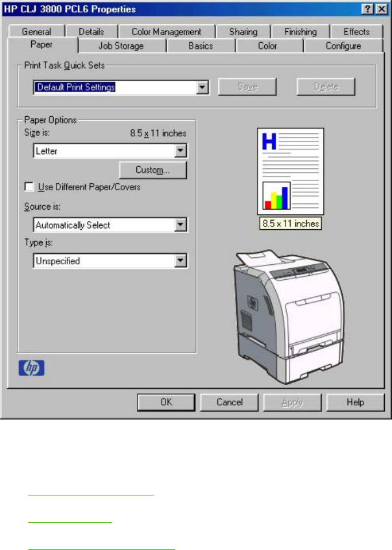Click the Size is label
392x550 pixels.
pyautogui.click(x=37, y=132)
